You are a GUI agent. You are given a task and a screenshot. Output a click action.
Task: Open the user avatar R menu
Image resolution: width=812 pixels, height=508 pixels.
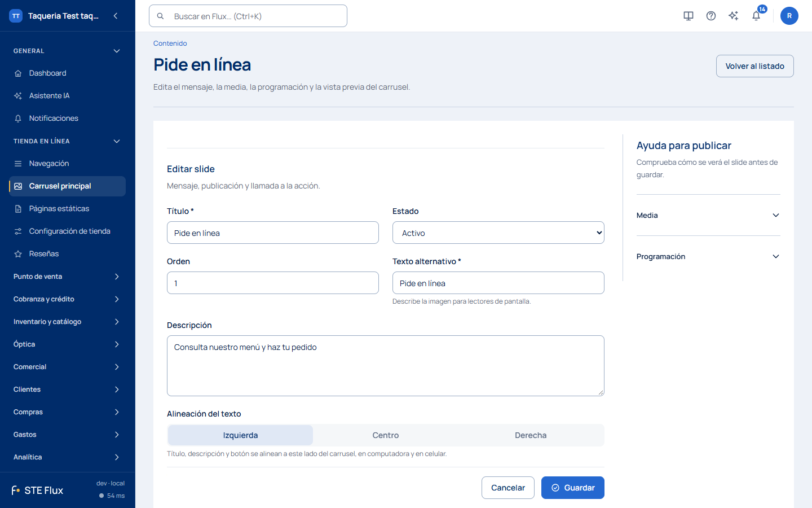click(789, 16)
